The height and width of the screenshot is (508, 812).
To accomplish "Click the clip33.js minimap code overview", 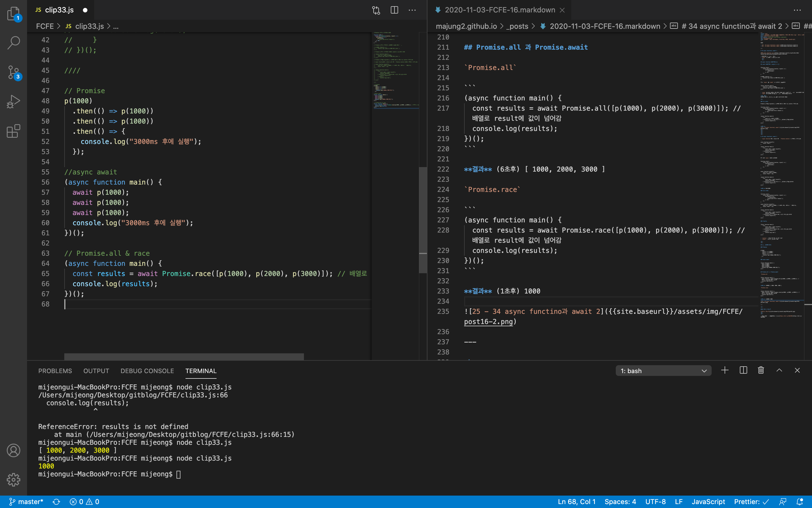I will tap(395, 71).
